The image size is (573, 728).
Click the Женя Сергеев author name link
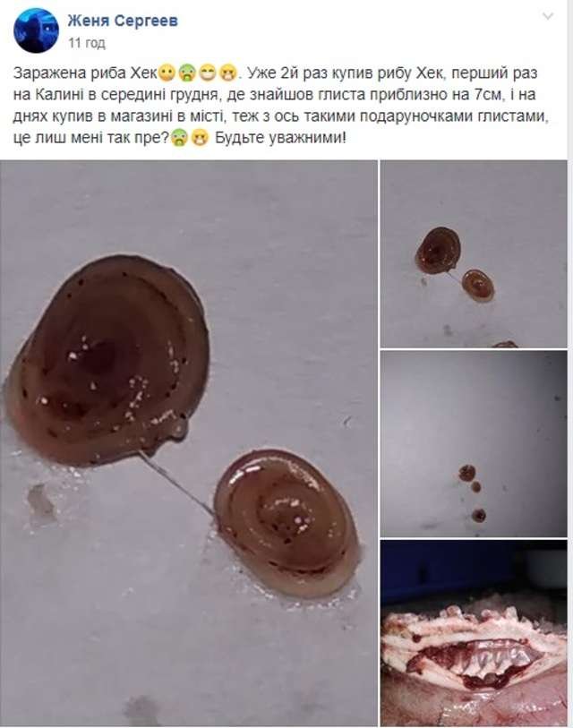pyautogui.click(x=123, y=21)
